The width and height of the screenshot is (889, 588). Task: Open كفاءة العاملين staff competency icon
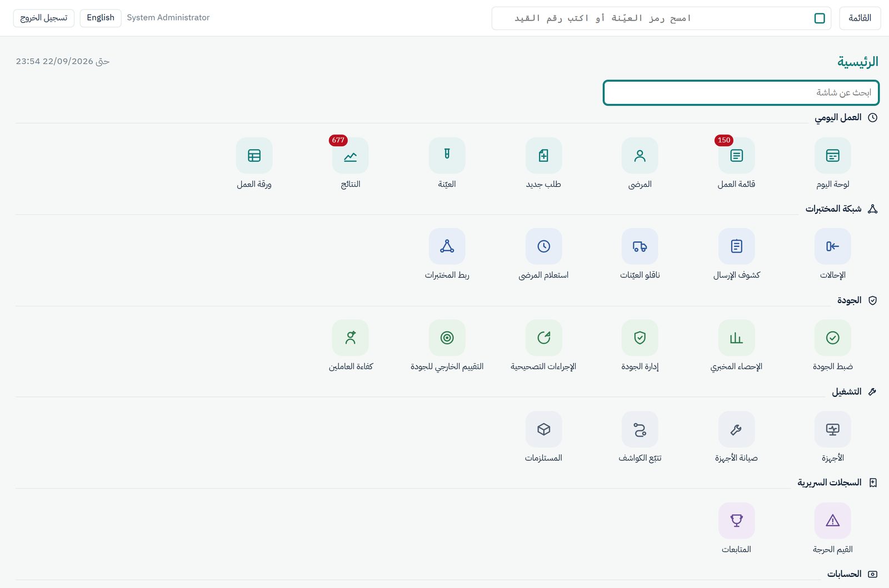click(350, 337)
